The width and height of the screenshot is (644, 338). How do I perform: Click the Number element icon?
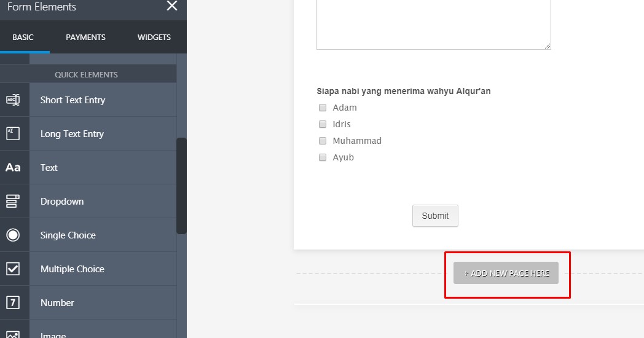pyautogui.click(x=13, y=303)
